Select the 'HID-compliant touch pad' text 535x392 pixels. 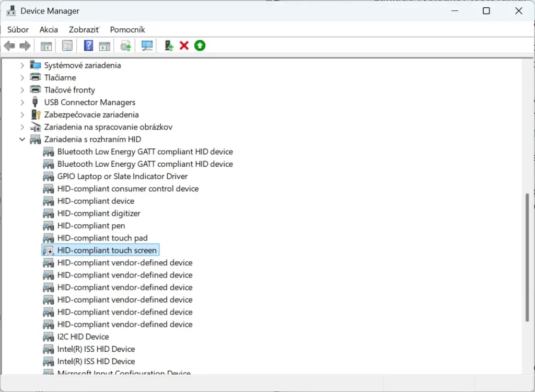[x=102, y=238]
